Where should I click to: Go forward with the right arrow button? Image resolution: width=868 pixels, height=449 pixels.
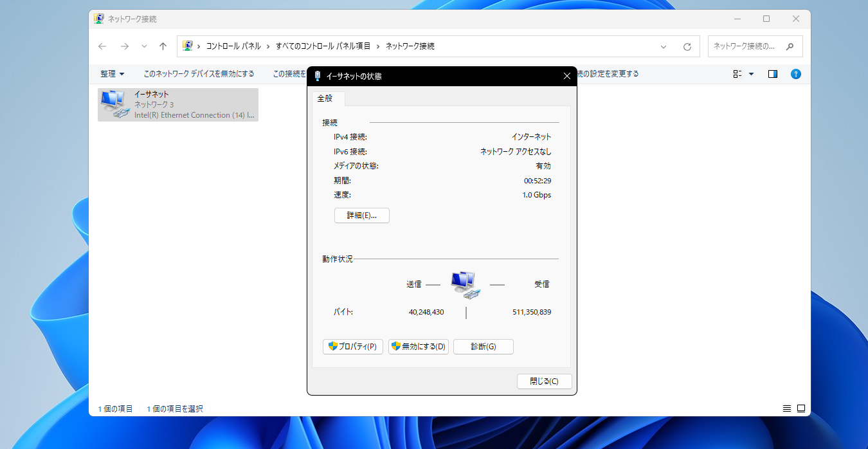coord(125,46)
